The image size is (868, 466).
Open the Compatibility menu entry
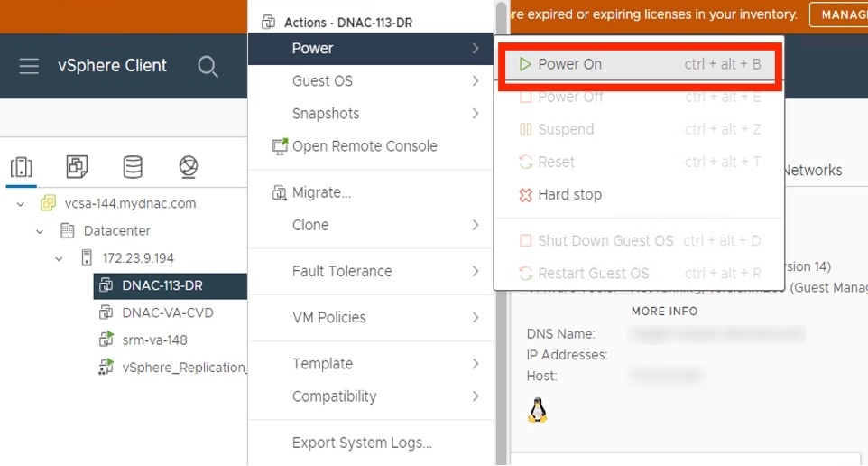tap(370, 396)
